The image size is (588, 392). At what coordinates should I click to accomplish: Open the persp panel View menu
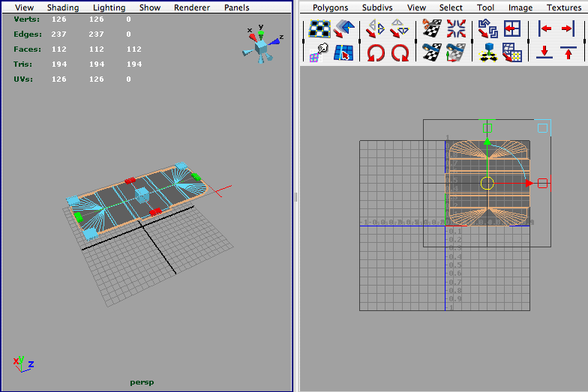click(x=24, y=7)
